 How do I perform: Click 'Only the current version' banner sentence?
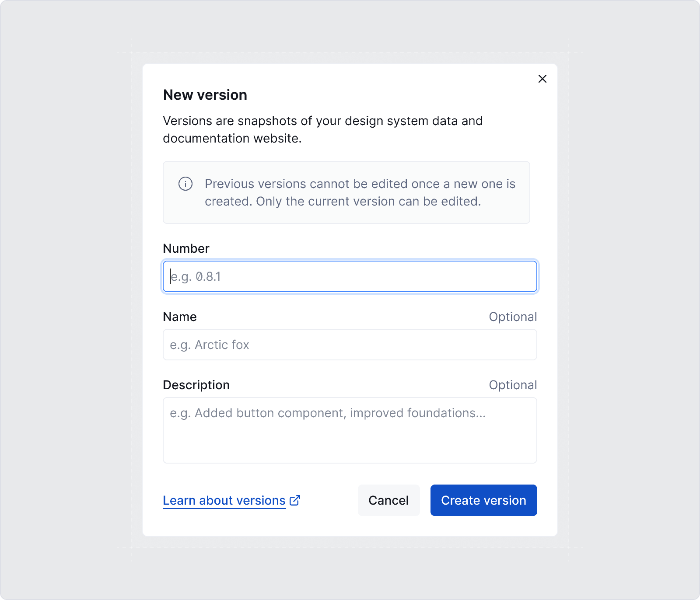point(368,201)
